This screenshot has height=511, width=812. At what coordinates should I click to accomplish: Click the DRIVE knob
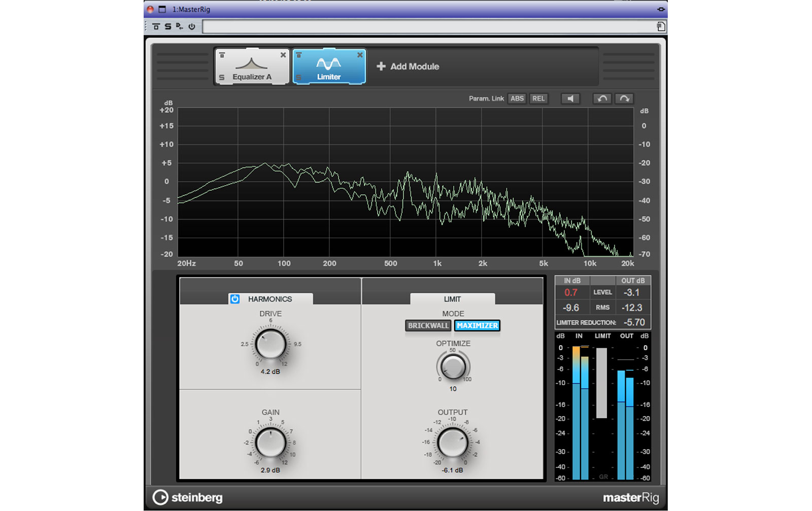(x=270, y=345)
